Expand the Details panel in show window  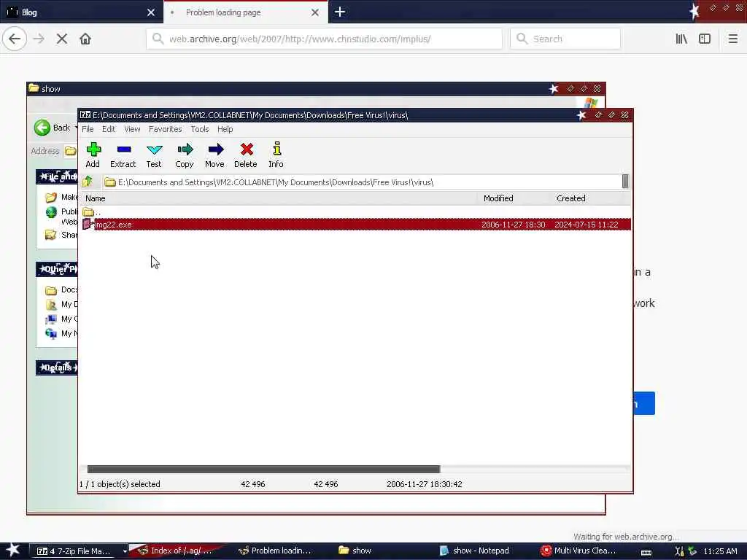(57, 367)
